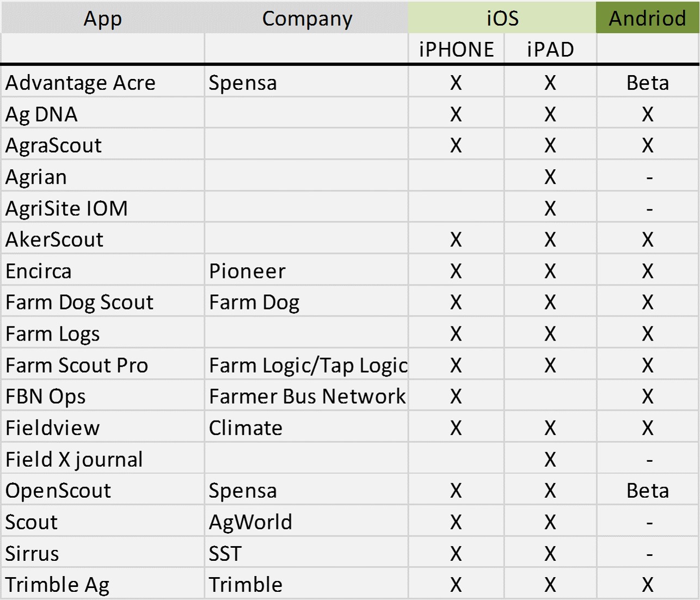Click the Beta cell for Advantage Acre

[647, 83]
